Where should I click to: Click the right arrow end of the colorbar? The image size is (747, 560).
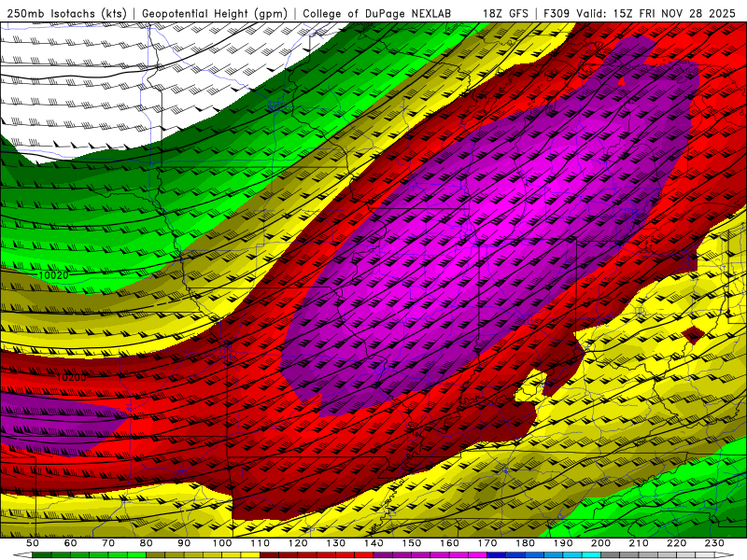(724, 555)
